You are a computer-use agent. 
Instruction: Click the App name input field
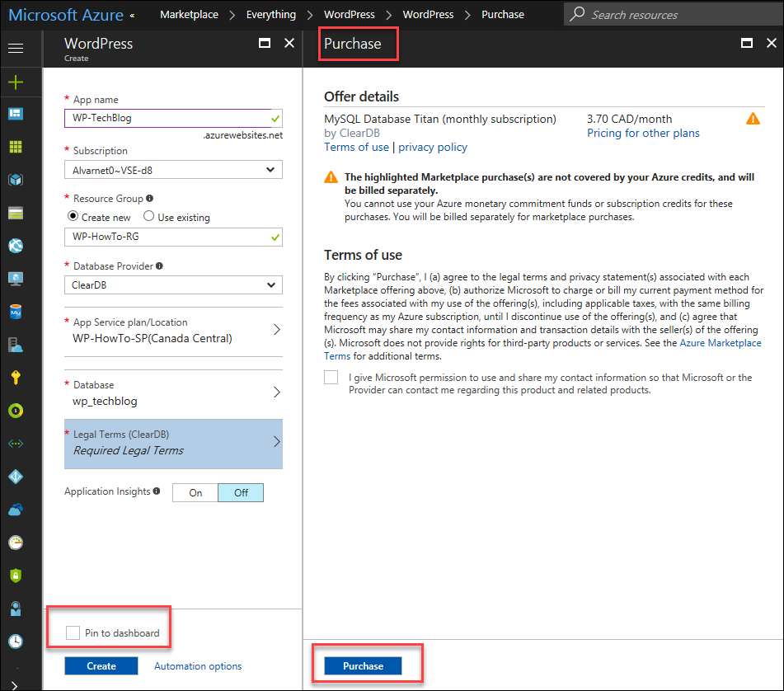[x=173, y=119]
